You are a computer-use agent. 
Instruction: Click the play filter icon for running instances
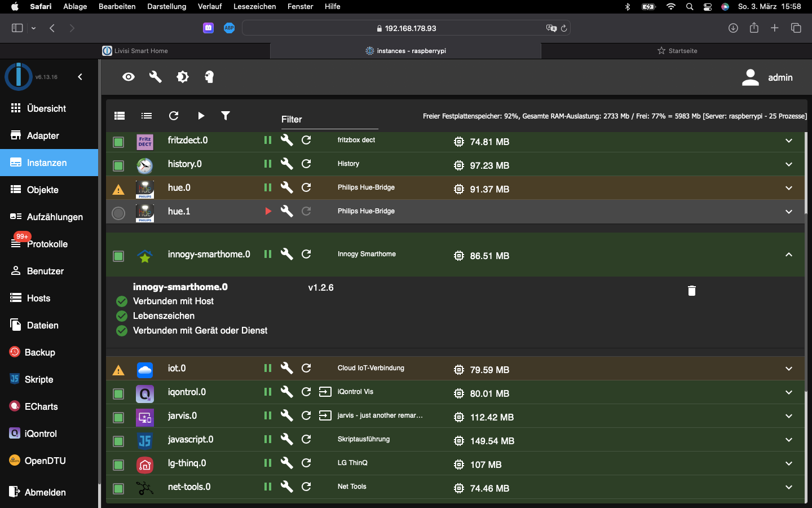tap(201, 116)
